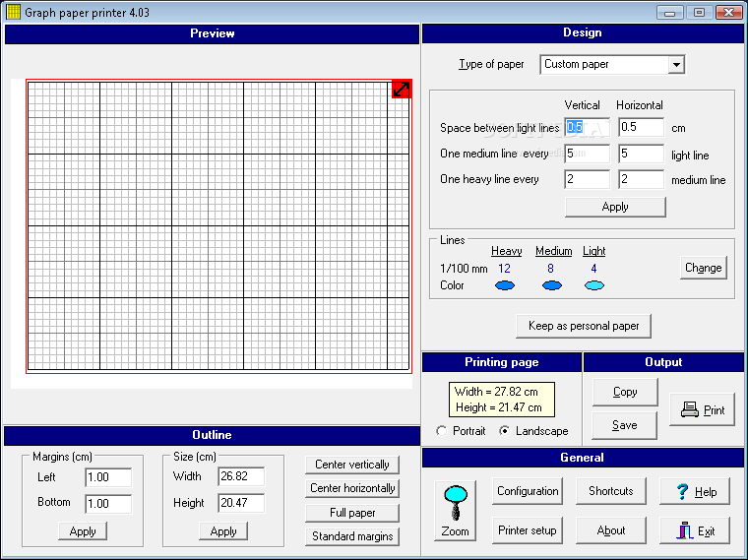Click the Standard margins button
This screenshot has height=560, width=748.
[352, 536]
